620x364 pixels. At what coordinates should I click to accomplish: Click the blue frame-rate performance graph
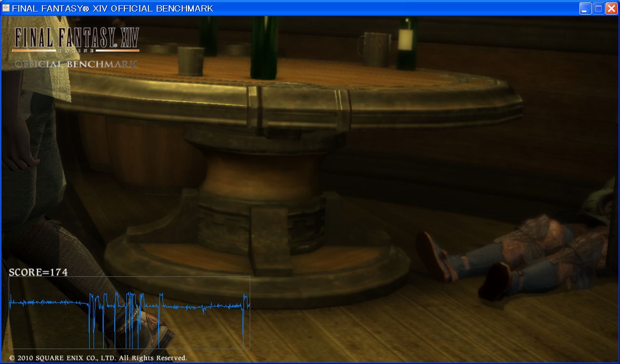(x=129, y=312)
